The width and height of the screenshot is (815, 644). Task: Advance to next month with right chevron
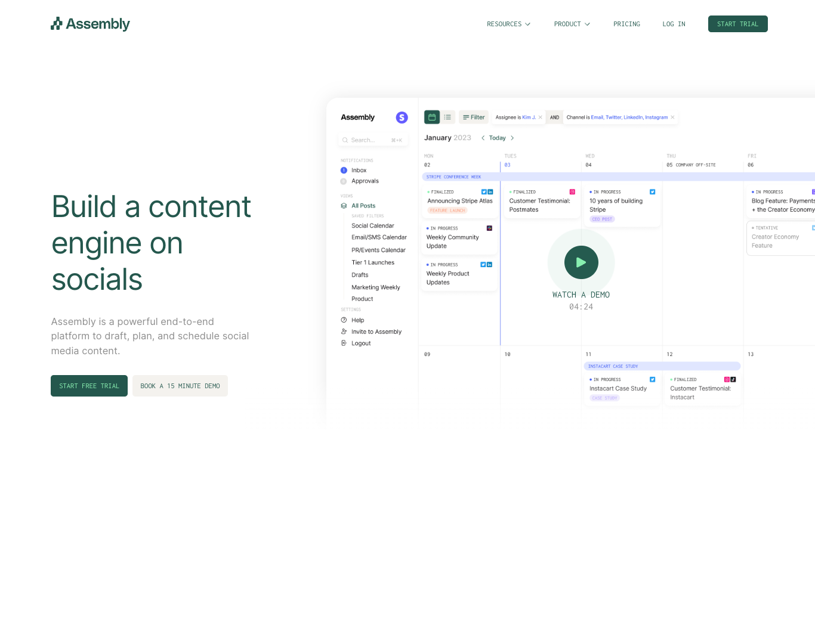click(512, 138)
